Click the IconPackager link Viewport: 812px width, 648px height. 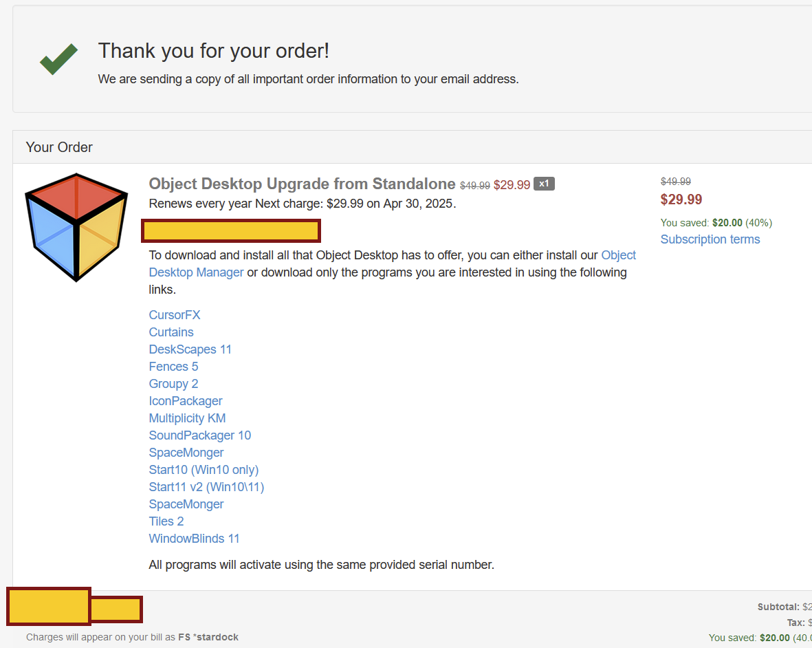click(x=186, y=401)
